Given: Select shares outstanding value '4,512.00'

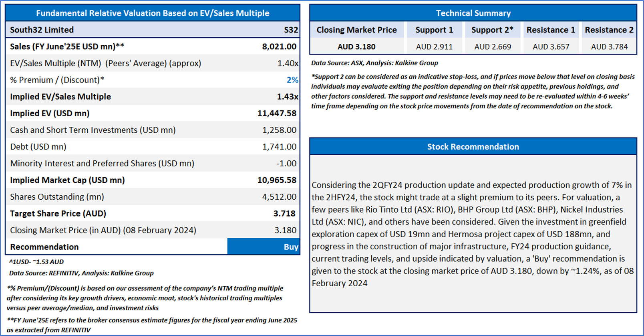Looking at the screenshot, I should [x=279, y=197].
